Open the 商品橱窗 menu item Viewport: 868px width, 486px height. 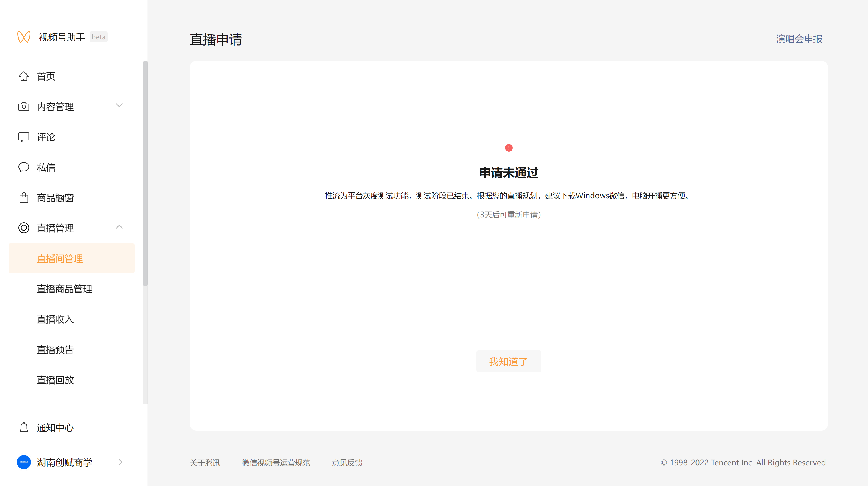(71, 198)
